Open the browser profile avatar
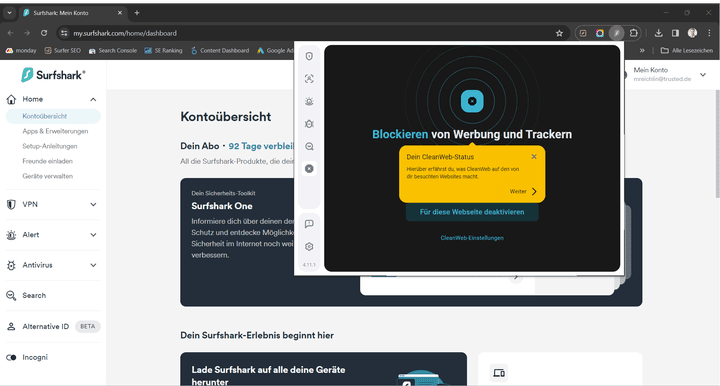Image resolution: width=720 pixels, height=386 pixels. (692, 33)
